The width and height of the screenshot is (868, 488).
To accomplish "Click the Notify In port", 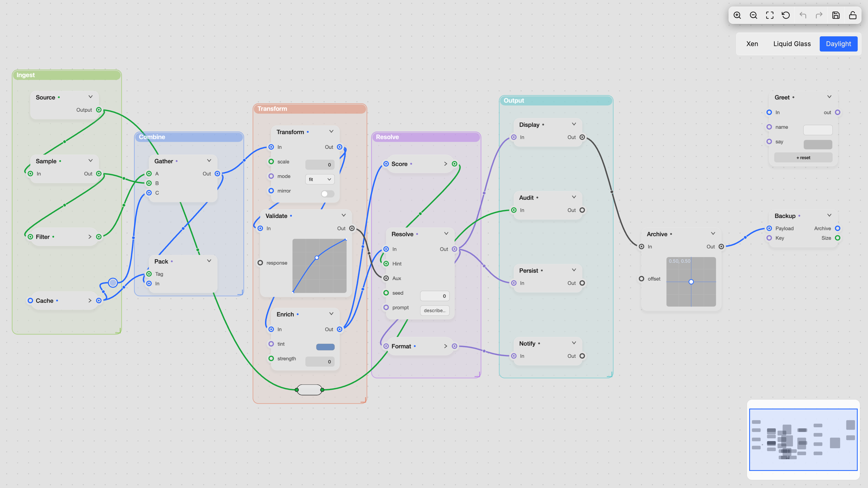I will click(x=514, y=356).
